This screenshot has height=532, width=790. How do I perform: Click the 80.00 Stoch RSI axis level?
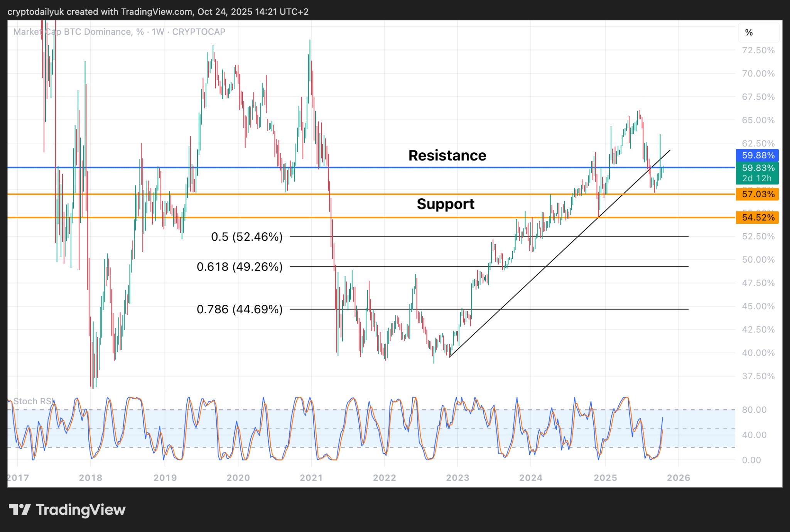[754, 410]
